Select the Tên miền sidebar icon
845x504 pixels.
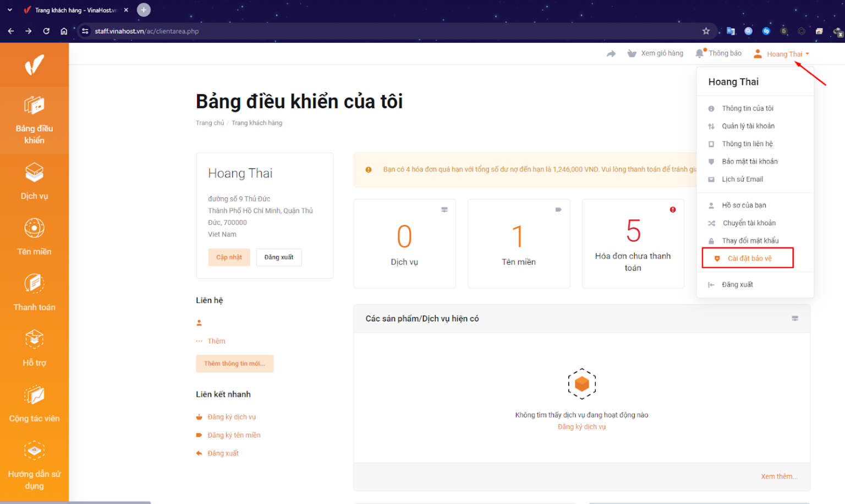click(x=34, y=236)
